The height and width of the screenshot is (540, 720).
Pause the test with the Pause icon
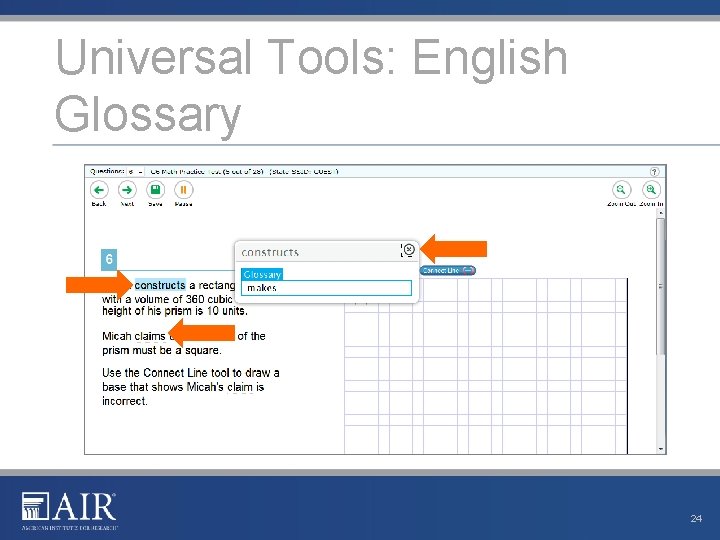[x=183, y=190]
